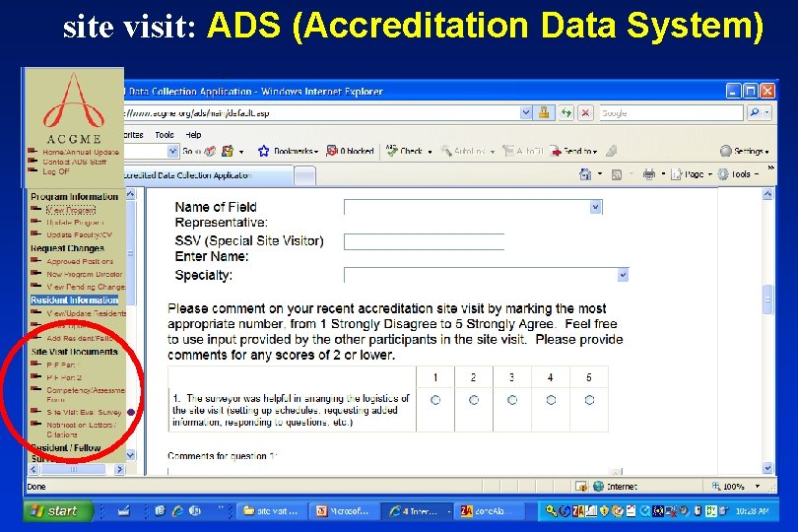Click sidebar horizontal scroll right arrow
798x532 pixels.
[119, 469]
